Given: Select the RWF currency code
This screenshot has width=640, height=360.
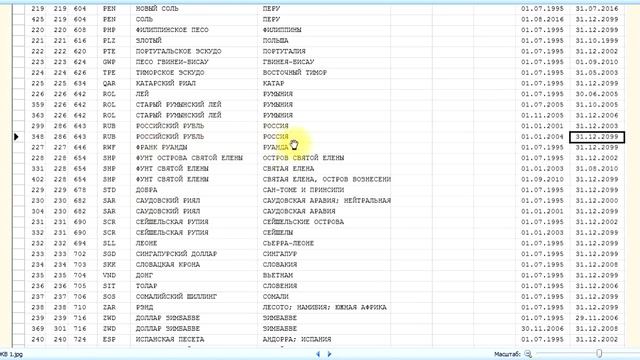Looking at the screenshot, I should [x=109, y=147].
